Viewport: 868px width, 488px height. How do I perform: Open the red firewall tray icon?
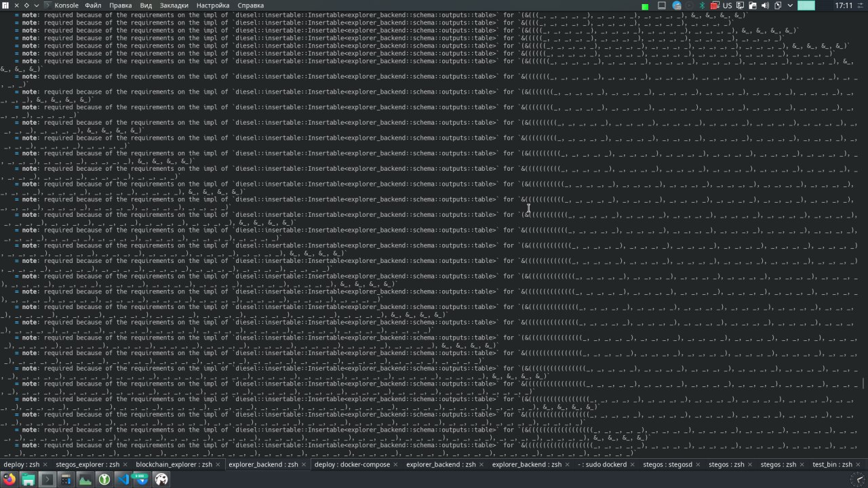tap(715, 5)
